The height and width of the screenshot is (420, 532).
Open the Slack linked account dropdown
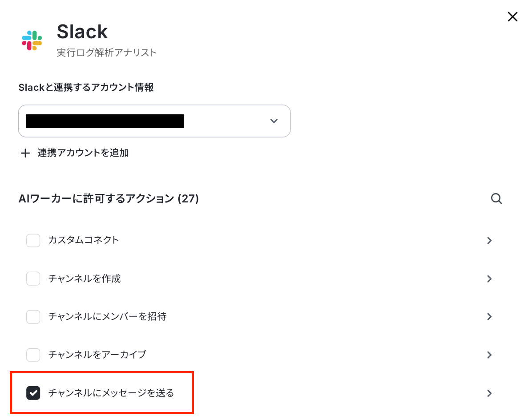(x=154, y=121)
